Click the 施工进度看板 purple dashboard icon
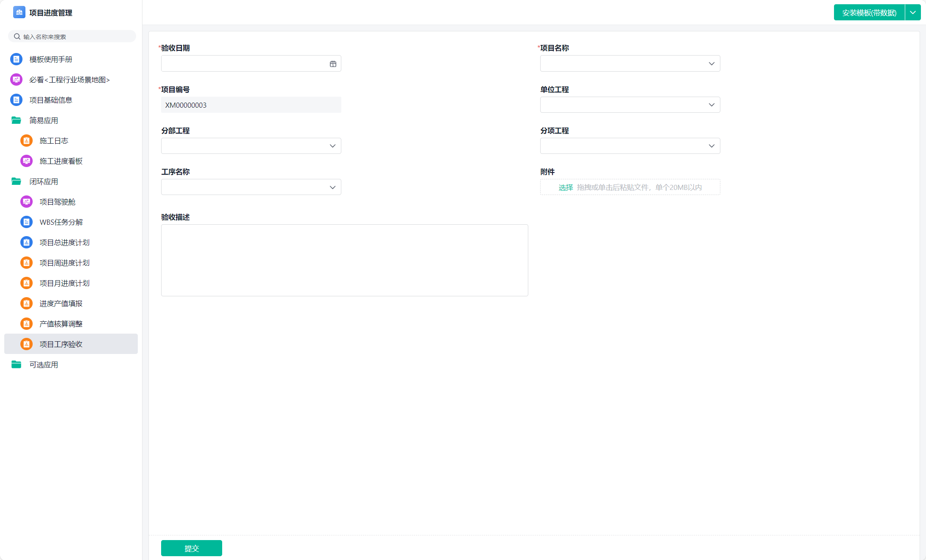 [26, 161]
